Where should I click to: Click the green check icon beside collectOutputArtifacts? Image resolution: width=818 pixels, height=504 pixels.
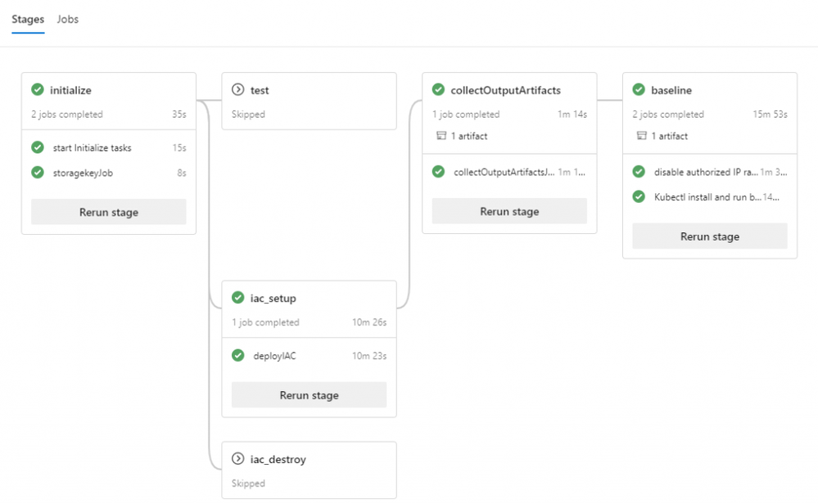[438, 90]
